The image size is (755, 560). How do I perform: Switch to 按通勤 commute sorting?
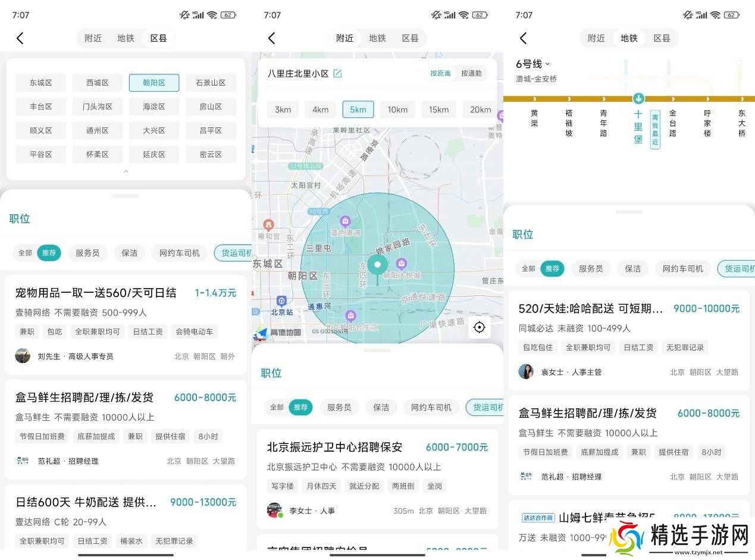(471, 74)
